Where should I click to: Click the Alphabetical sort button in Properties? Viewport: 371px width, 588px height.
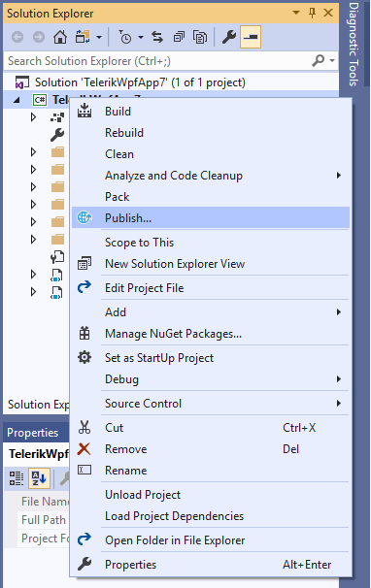(40, 478)
